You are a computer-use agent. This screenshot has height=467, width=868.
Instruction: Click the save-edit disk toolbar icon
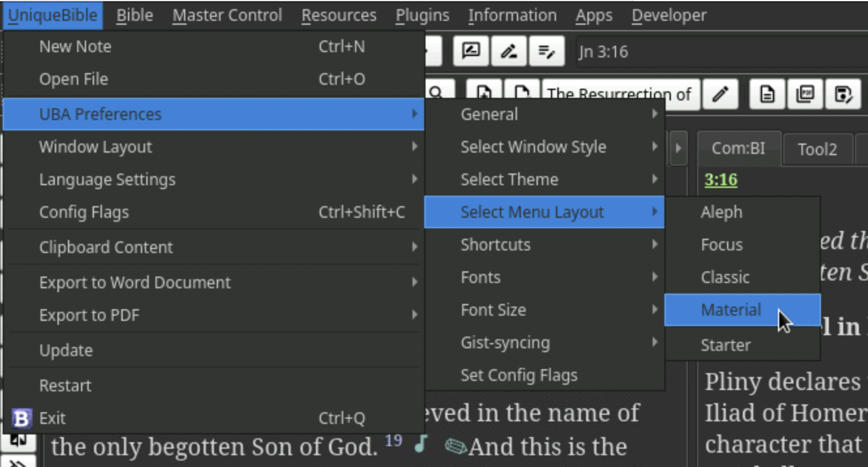coord(843,95)
